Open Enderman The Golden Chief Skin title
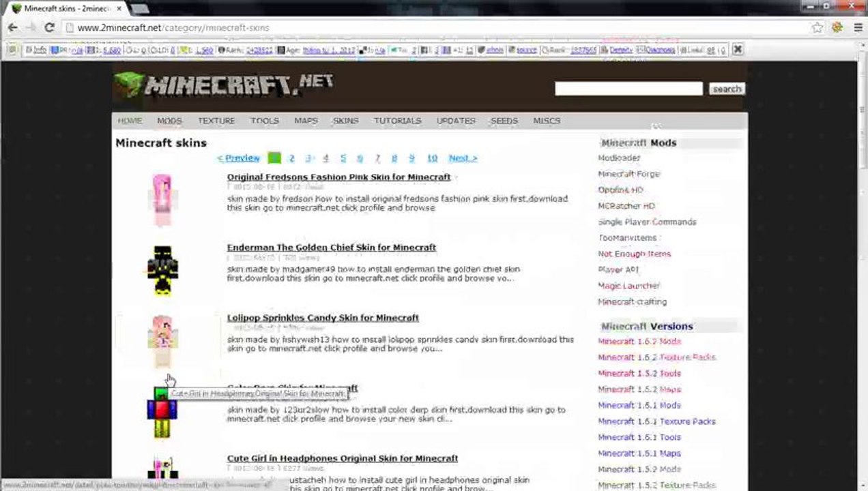Screen dimensions: 868x491 coord(332,248)
